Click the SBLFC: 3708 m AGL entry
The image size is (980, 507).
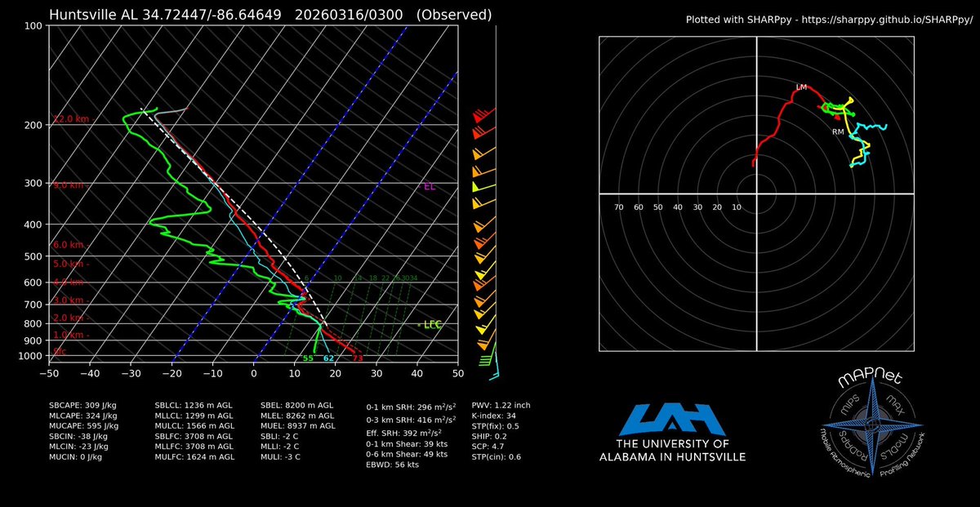coord(194,437)
